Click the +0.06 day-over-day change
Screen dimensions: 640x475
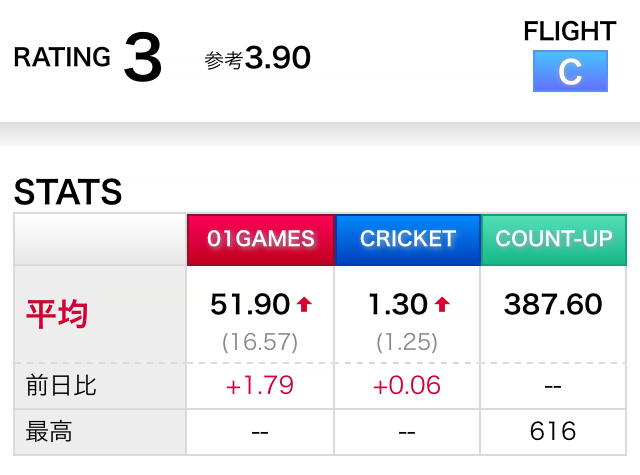click(407, 385)
